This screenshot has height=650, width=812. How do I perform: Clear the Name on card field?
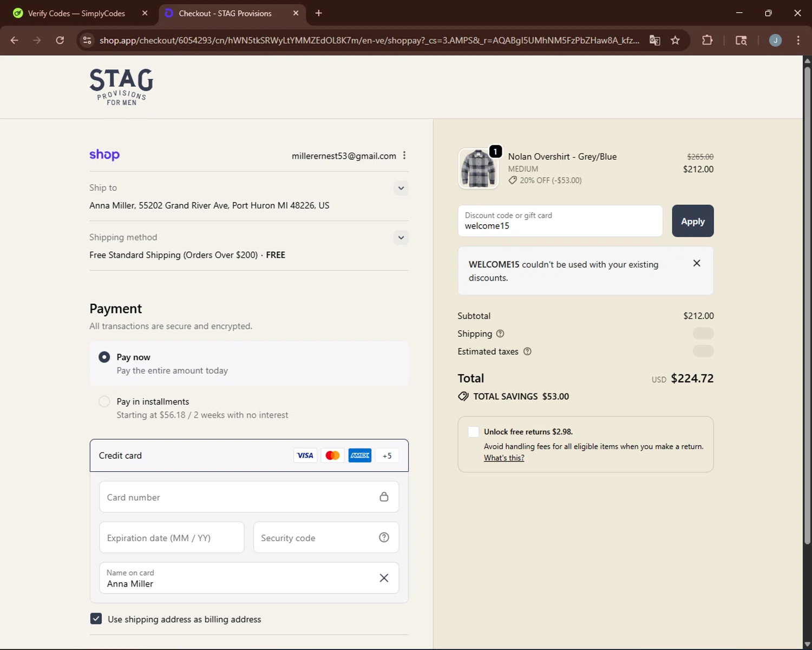[x=384, y=578]
